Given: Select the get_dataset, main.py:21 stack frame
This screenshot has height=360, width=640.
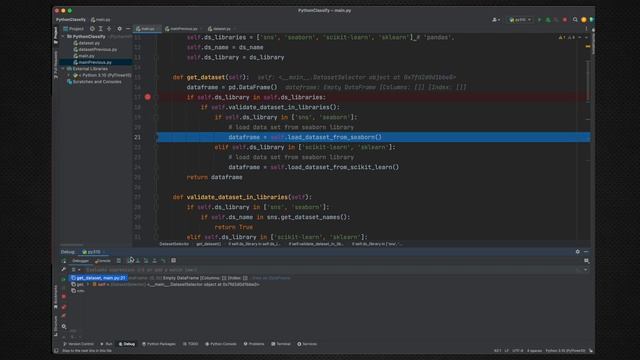Looking at the screenshot, I should pos(98,278).
